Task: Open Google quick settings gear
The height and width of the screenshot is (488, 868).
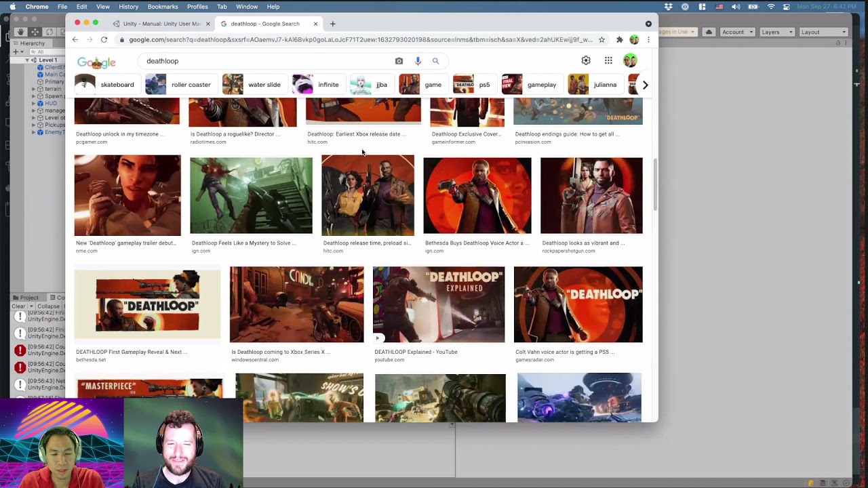Action: (586, 61)
